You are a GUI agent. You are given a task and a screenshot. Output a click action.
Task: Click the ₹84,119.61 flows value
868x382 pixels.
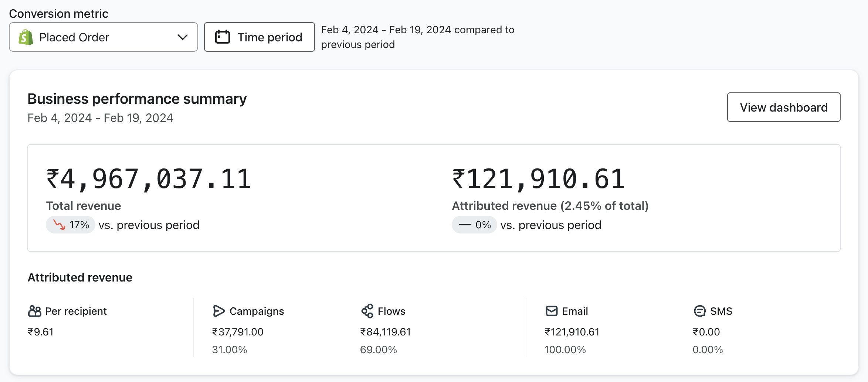pyautogui.click(x=386, y=332)
